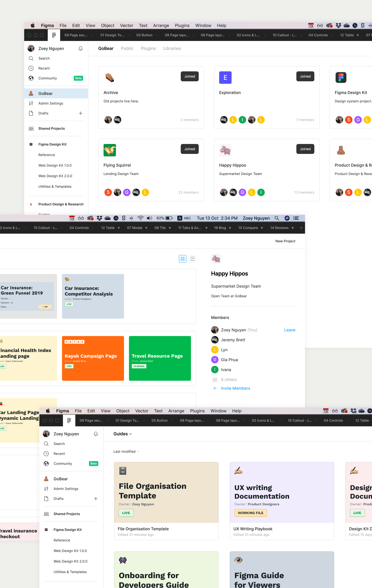
Task: Click Drafts in top window sidebar
Action: click(x=43, y=113)
